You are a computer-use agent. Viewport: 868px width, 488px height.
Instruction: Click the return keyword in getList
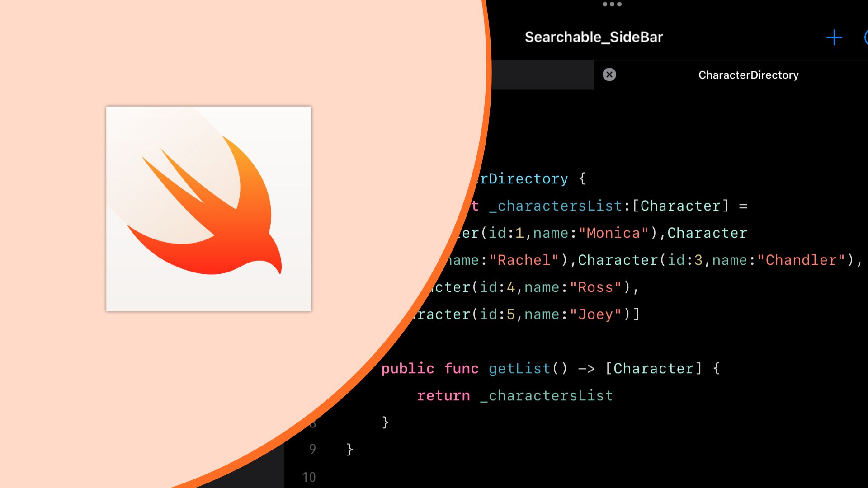tap(444, 395)
